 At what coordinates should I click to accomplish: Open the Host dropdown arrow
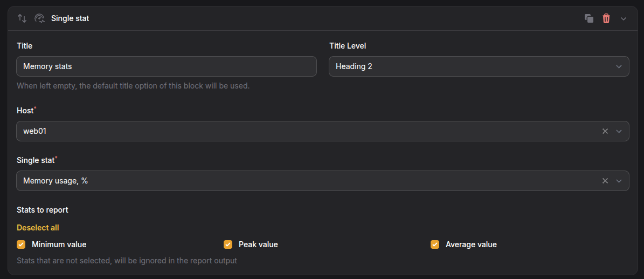tap(619, 131)
